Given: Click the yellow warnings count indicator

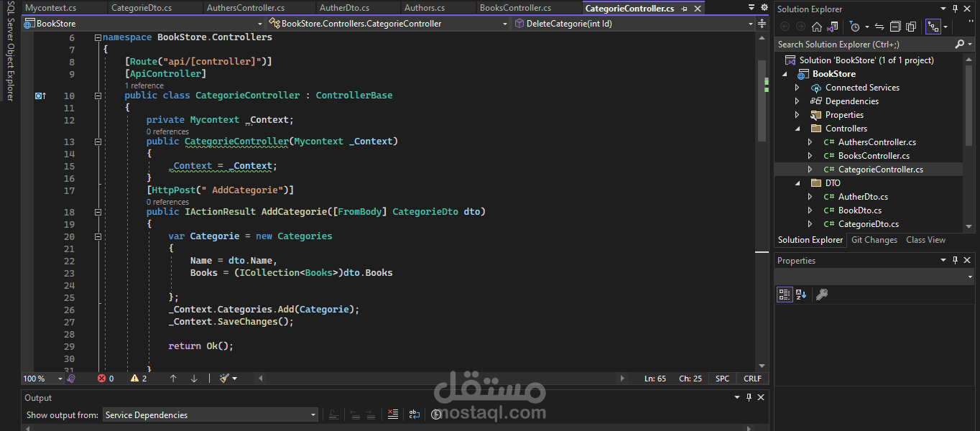Looking at the screenshot, I should [x=139, y=379].
